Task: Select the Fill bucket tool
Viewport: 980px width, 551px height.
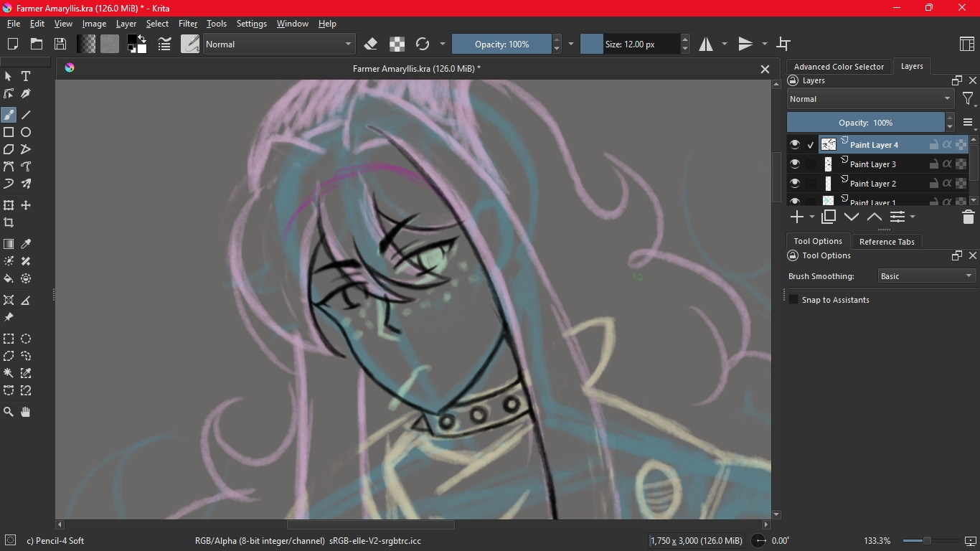Action: pyautogui.click(x=9, y=278)
